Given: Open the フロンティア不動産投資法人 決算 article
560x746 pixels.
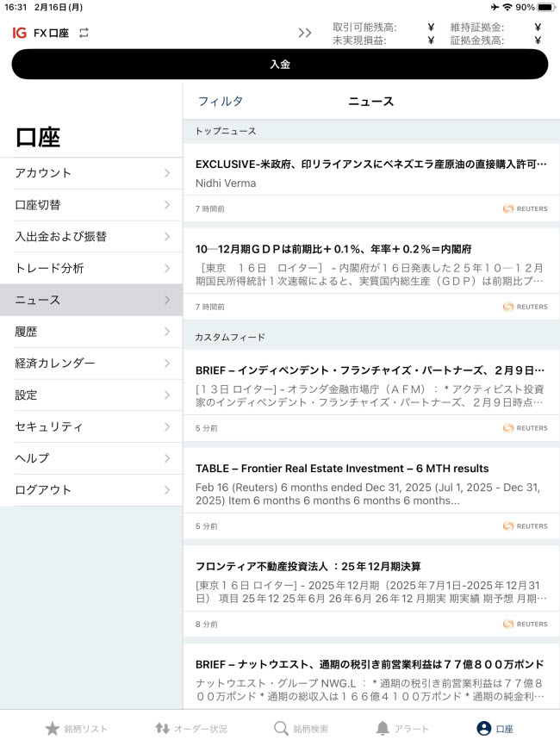Looking at the screenshot, I should [x=371, y=592].
